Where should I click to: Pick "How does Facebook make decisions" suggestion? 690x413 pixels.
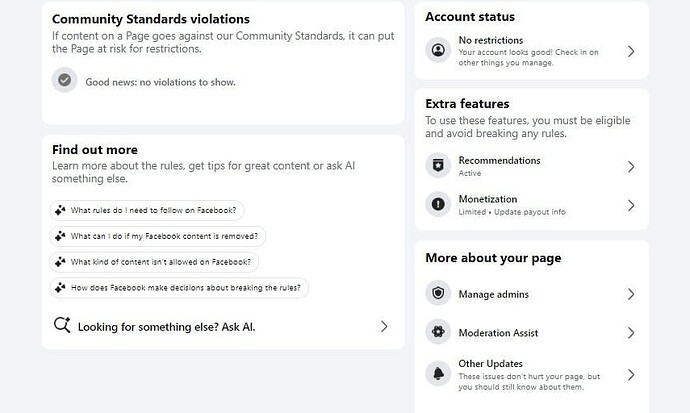point(180,288)
